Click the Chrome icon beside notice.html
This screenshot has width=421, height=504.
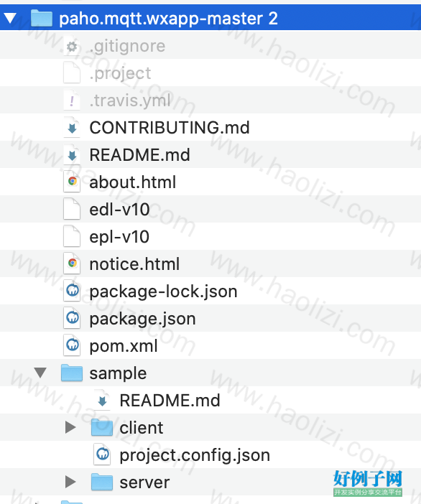[72, 263]
